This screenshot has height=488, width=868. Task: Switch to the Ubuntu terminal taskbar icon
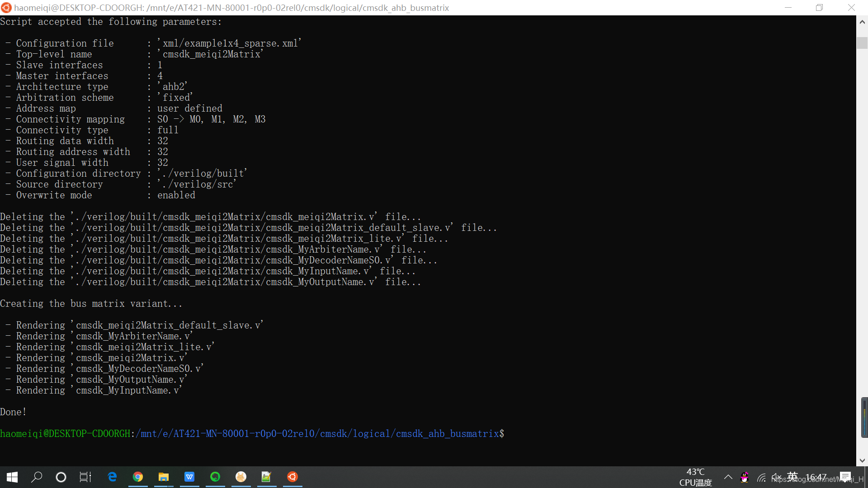(292, 477)
